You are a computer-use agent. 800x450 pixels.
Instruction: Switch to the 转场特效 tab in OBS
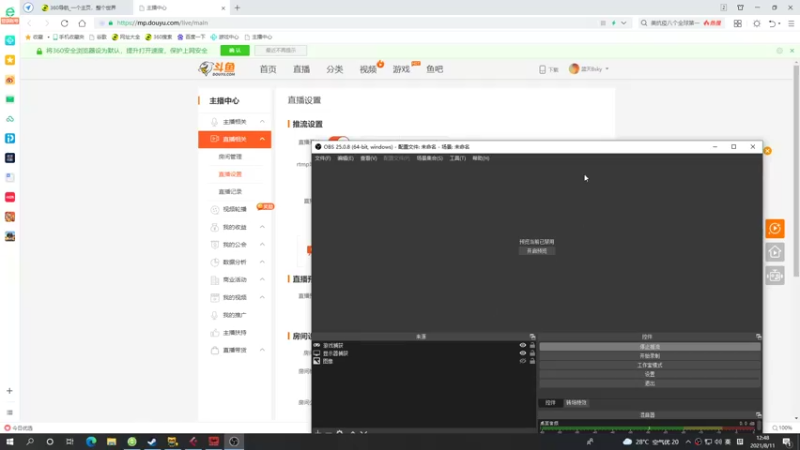[x=576, y=403]
